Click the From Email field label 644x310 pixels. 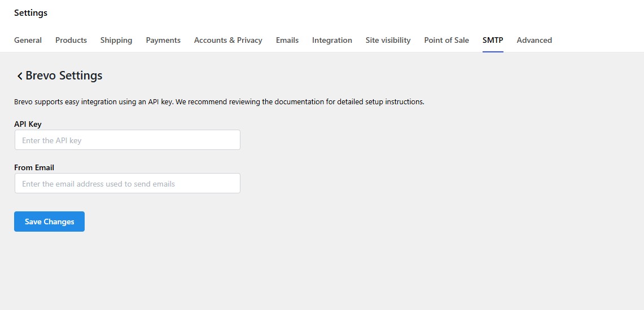coord(34,167)
